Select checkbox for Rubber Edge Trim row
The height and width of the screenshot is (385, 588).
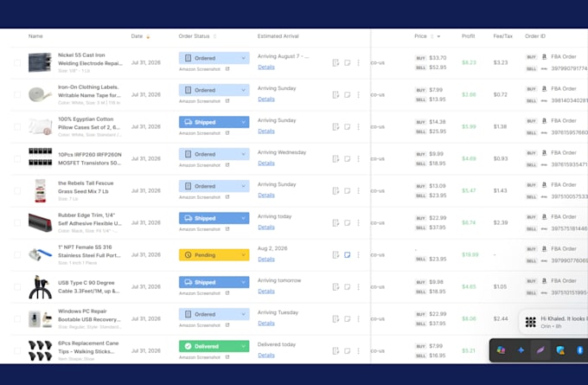click(x=17, y=223)
